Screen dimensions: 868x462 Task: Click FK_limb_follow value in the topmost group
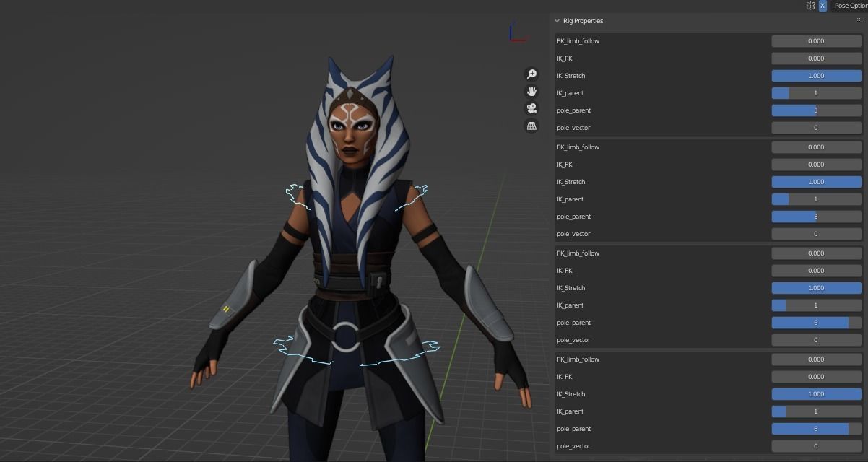point(816,41)
